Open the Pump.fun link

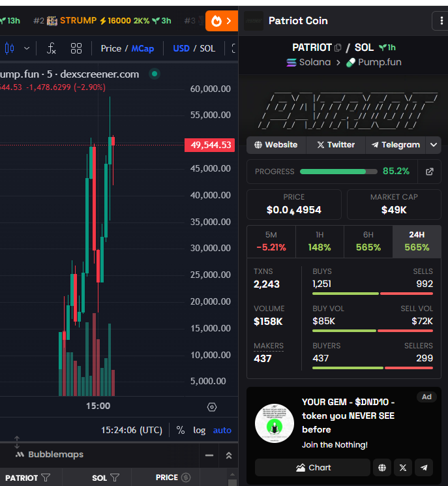(374, 63)
